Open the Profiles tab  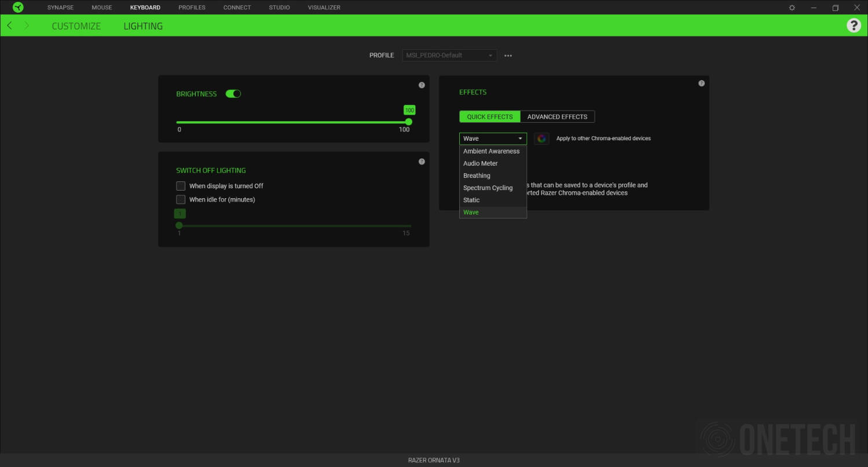pos(192,8)
